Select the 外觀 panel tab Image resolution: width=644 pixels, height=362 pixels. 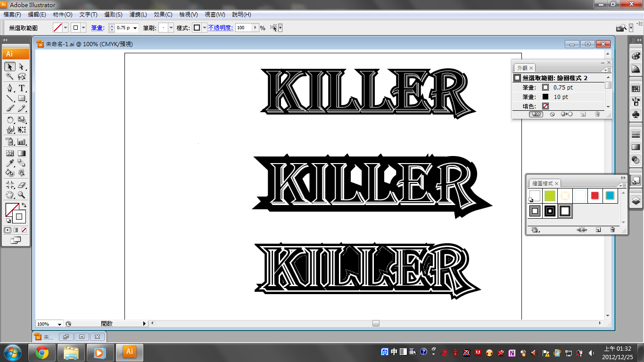(x=524, y=68)
